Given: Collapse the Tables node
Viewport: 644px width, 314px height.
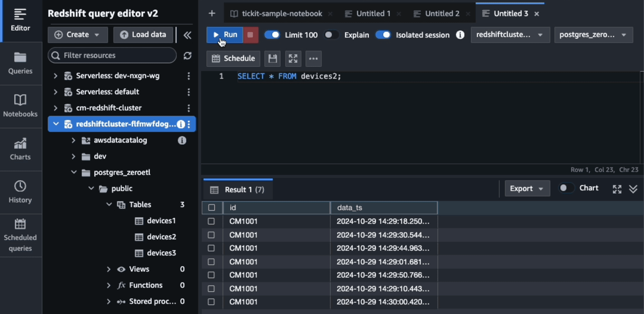Looking at the screenshot, I should point(109,205).
